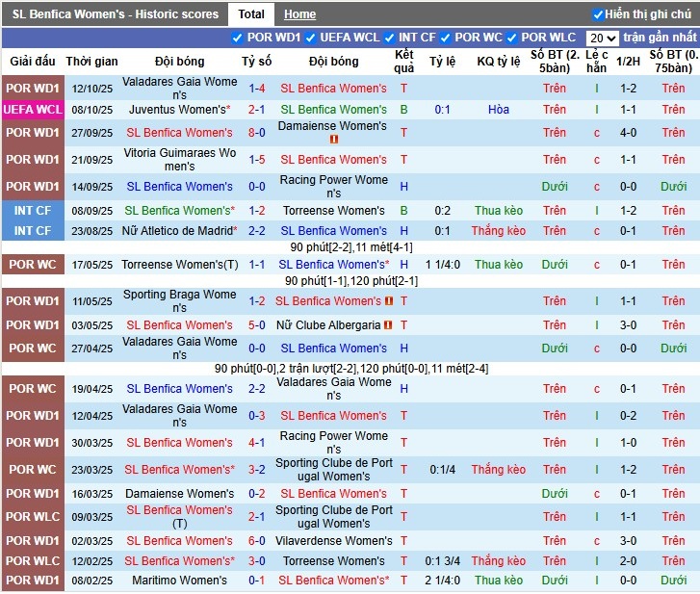Image resolution: width=700 pixels, height=594 pixels.
Task: Click POR WD1 badge on 12/10/25 row
Action: (x=32, y=89)
